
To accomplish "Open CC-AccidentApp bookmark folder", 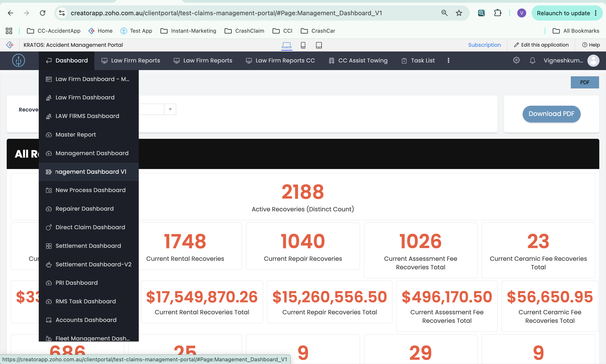I will click(54, 31).
